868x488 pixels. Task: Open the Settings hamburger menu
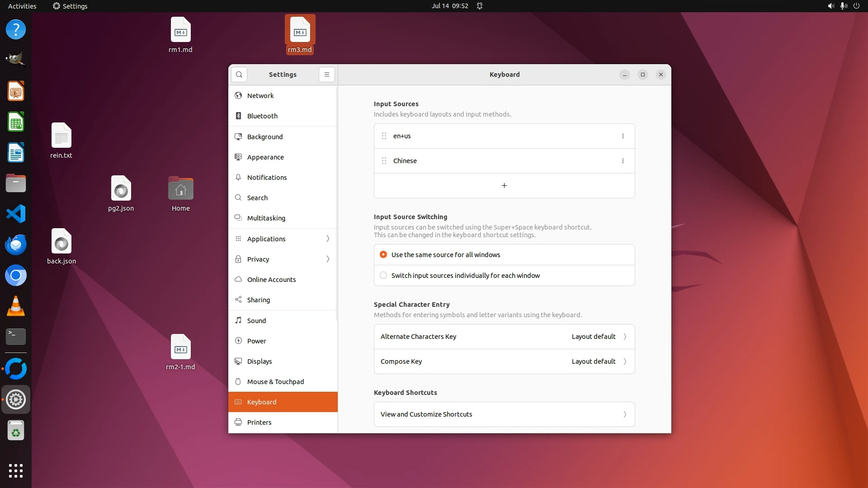[326, 75]
